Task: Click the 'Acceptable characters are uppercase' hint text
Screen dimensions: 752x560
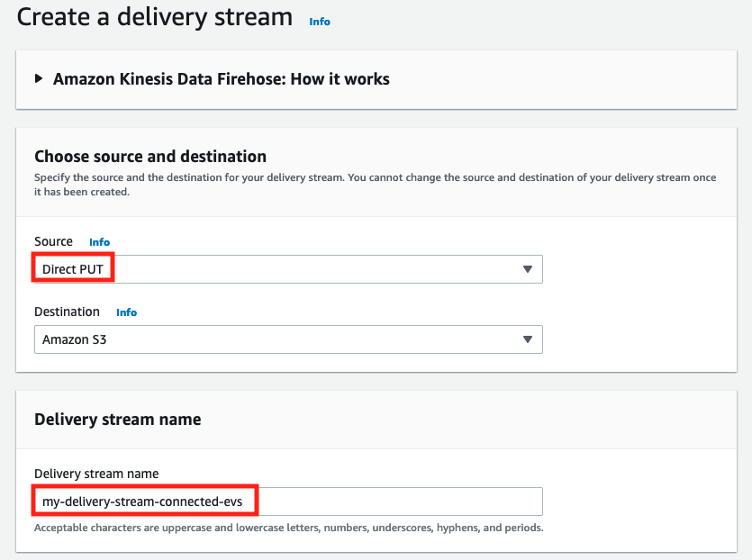Action: [x=289, y=528]
